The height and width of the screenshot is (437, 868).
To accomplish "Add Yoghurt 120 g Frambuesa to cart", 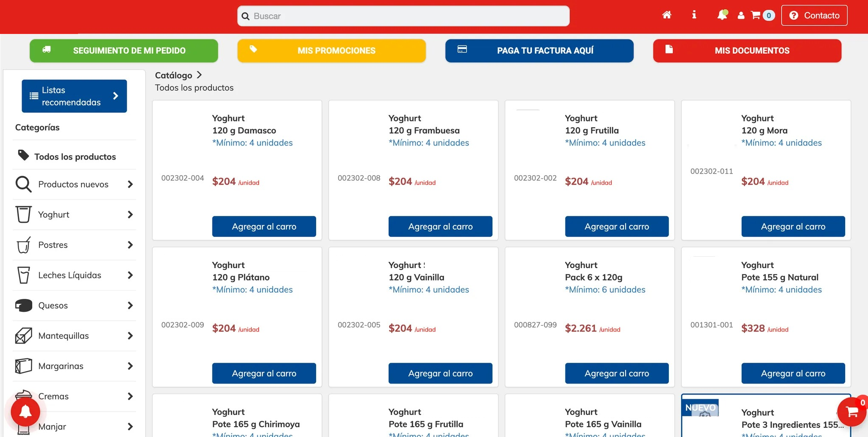I will coord(440,227).
